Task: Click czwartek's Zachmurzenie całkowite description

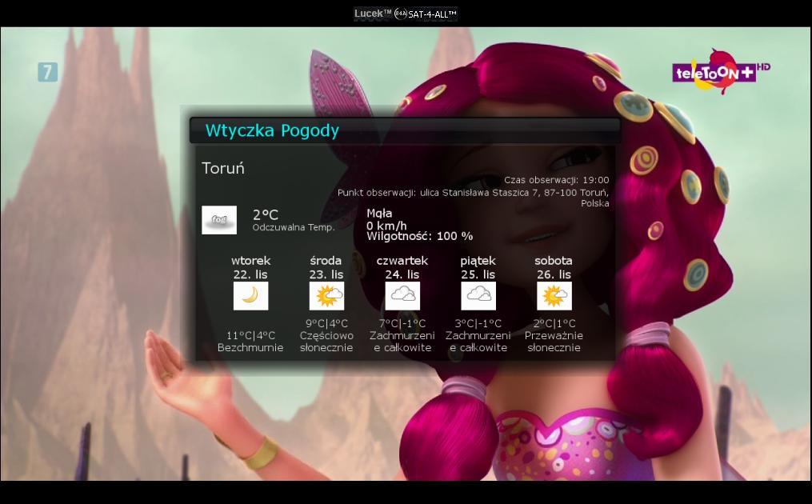Action: coord(402,342)
